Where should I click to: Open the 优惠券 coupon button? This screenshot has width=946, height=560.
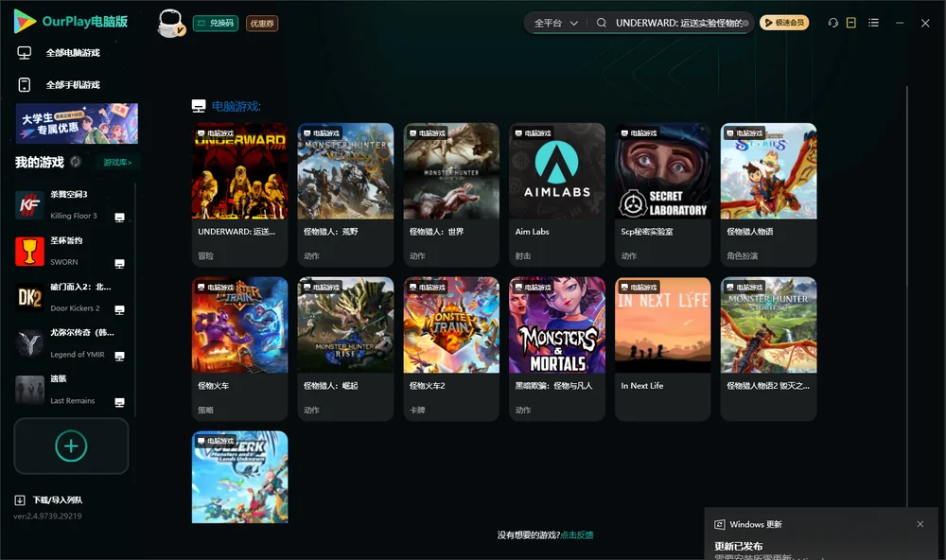(262, 24)
